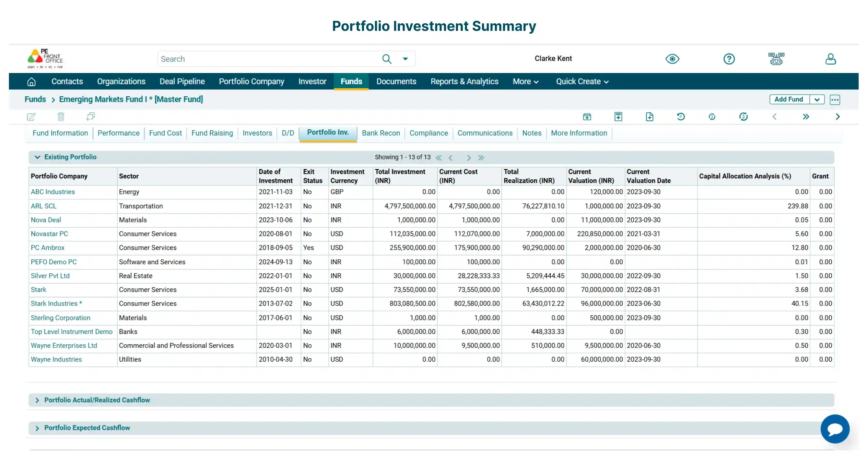Screen dimensions: 868x456
Task: Expand Portfolio Expected Cashflow section
Action: click(x=37, y=428)
